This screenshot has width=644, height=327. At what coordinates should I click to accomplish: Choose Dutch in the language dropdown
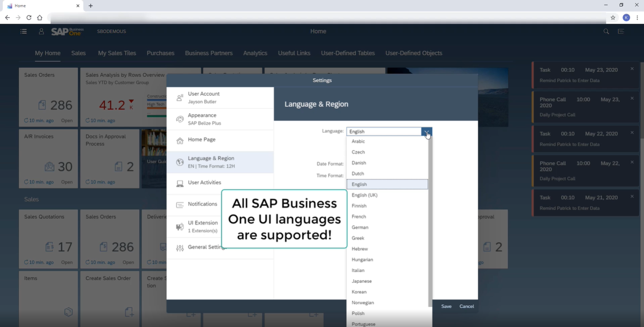387,173
